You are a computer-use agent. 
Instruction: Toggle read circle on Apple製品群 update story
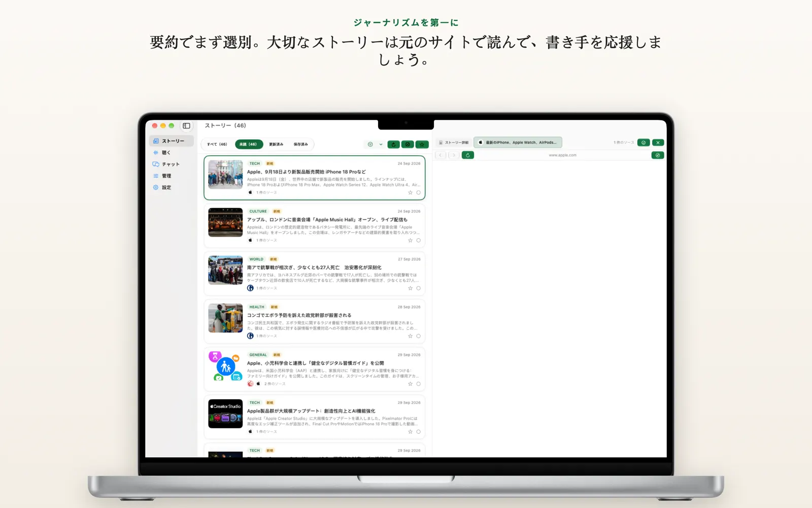point(419,432)
